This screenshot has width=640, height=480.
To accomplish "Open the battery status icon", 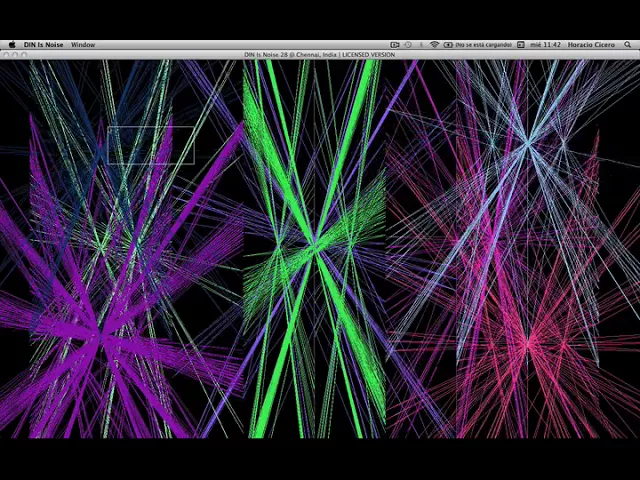I will pyautogui.click(x=448, y=44).
